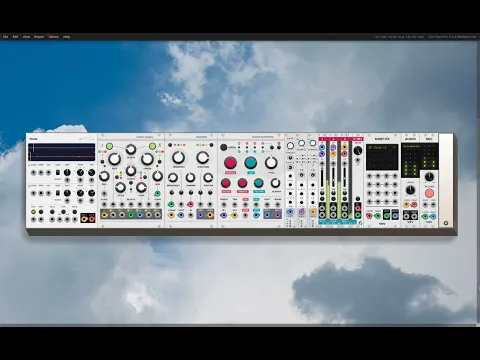Screen dimensions: 480x360
Task: Flip upper row switch on the first module
Action: point(58,173)
